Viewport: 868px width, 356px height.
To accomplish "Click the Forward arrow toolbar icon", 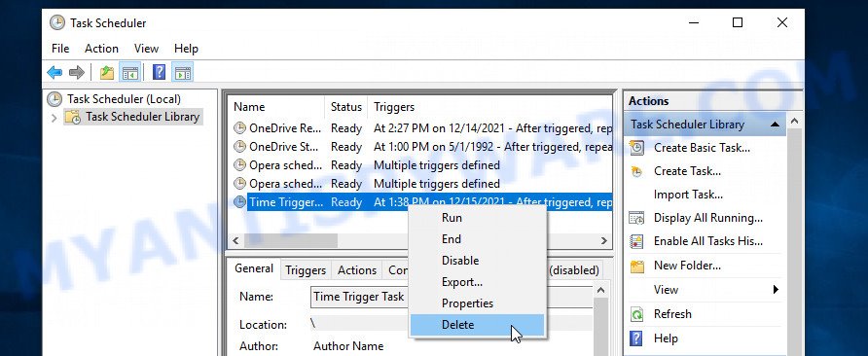I will click(77, 72).
